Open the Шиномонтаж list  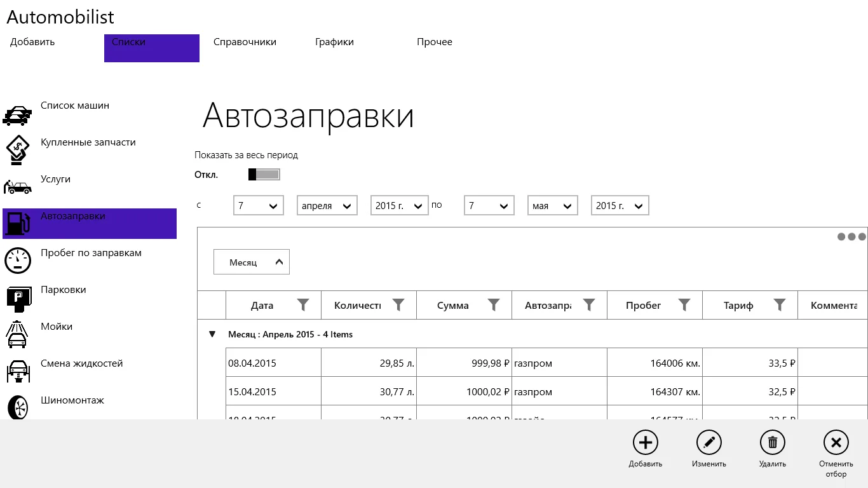point(72,400)
